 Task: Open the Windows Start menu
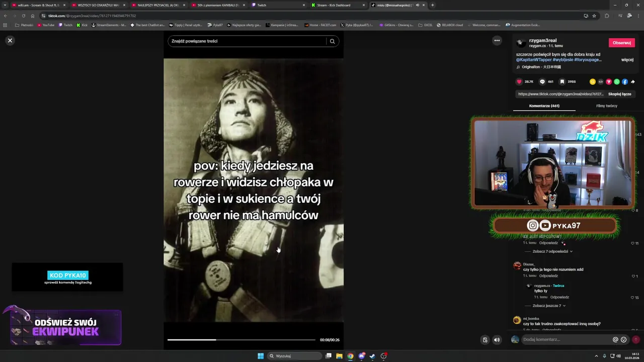coord(261,356)
